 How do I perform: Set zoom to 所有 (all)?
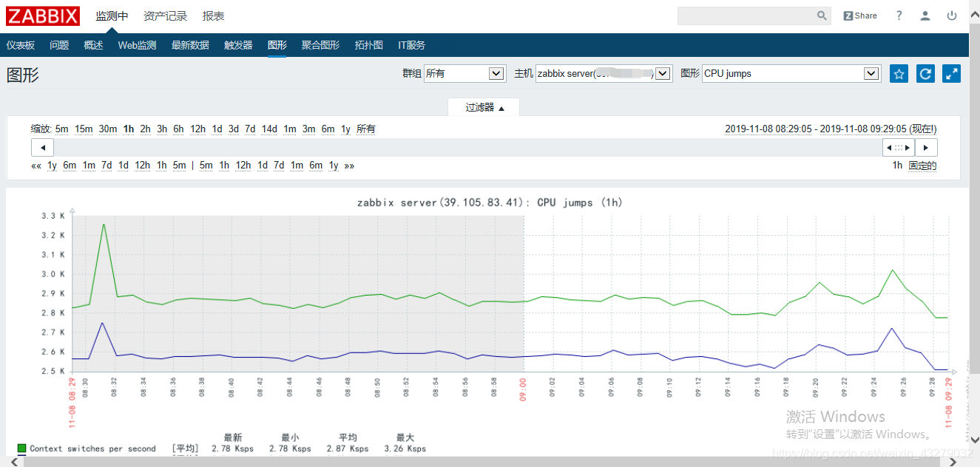point(366,129)
